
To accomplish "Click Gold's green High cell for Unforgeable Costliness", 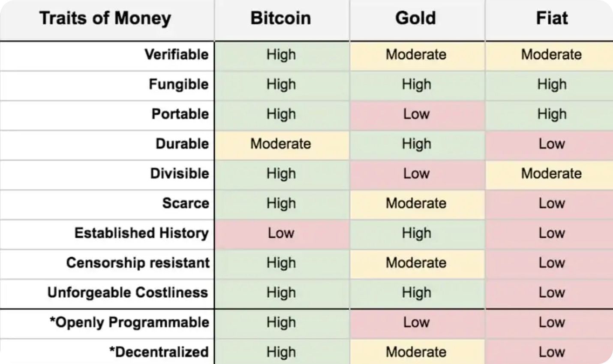I will [x=416, y=293].
